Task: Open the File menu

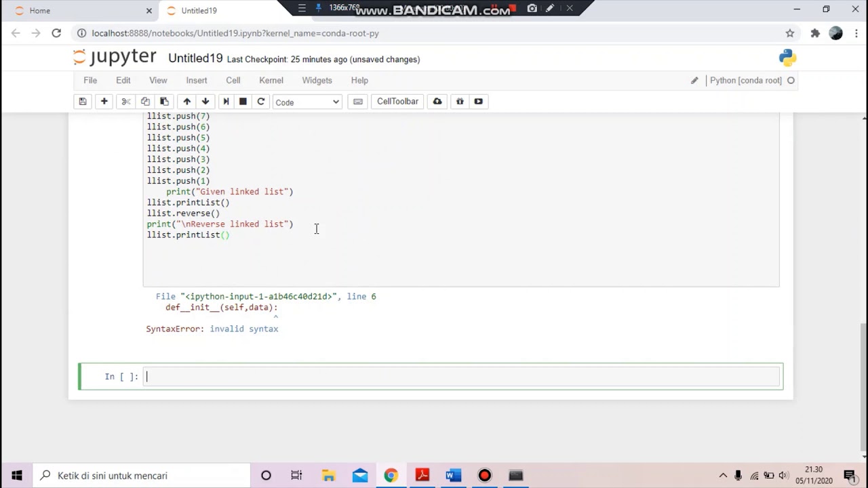Action: click(x=90, y=81)
